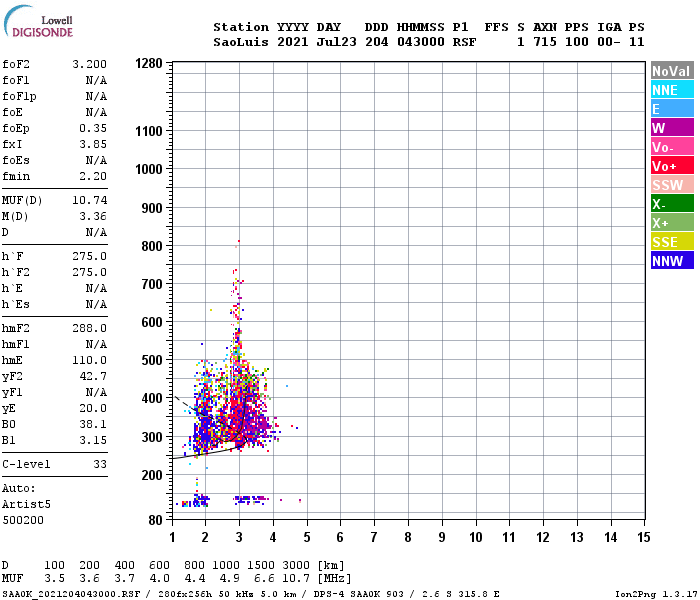
Task: Click the B1 value 3.15
Action: 93,440
